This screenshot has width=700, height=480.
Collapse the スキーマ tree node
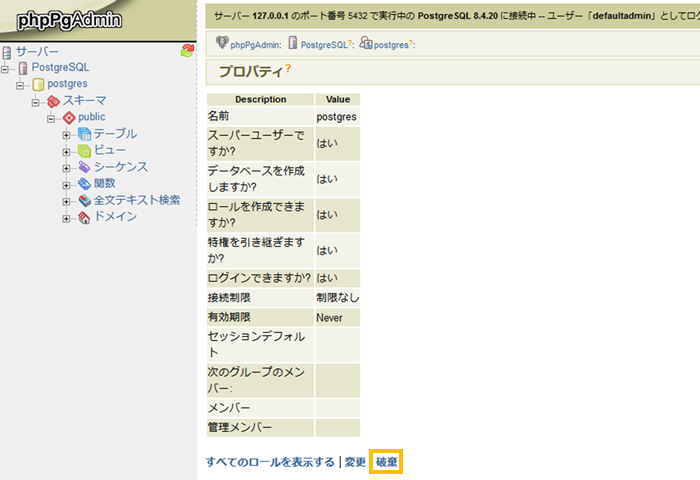(x=36, y=101)
